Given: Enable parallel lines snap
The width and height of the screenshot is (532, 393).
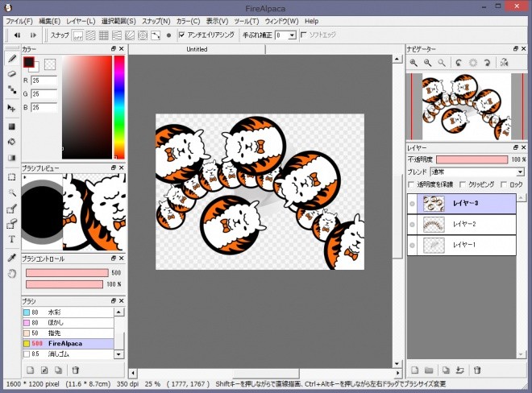Looking at the screenshot, I should click(90, 35).
